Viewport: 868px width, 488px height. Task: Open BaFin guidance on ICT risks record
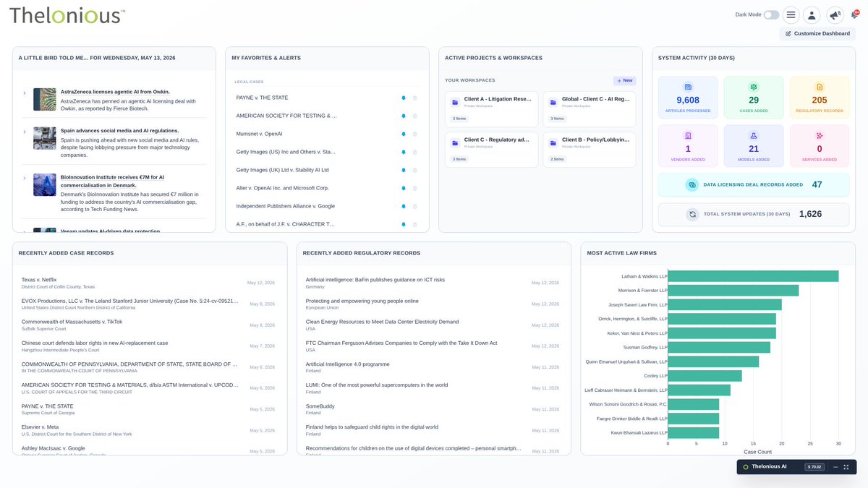pyautogui.click(x=375, y=280)
